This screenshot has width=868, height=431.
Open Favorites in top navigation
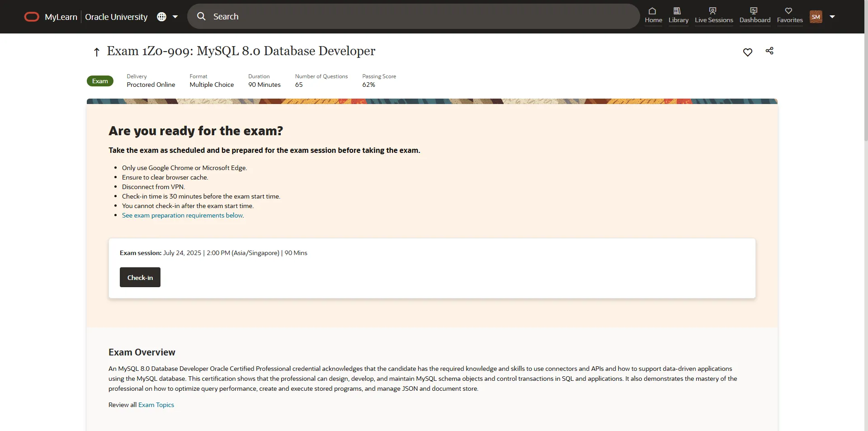790,15
